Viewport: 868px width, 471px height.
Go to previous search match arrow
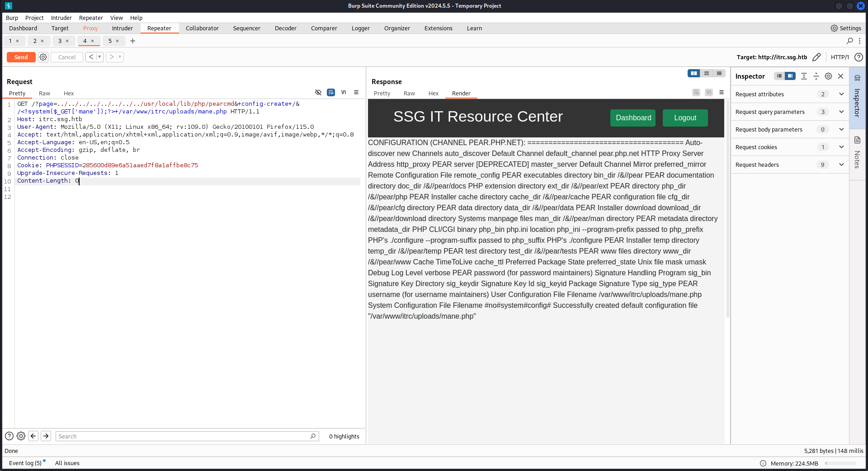(x=33, y=436)
